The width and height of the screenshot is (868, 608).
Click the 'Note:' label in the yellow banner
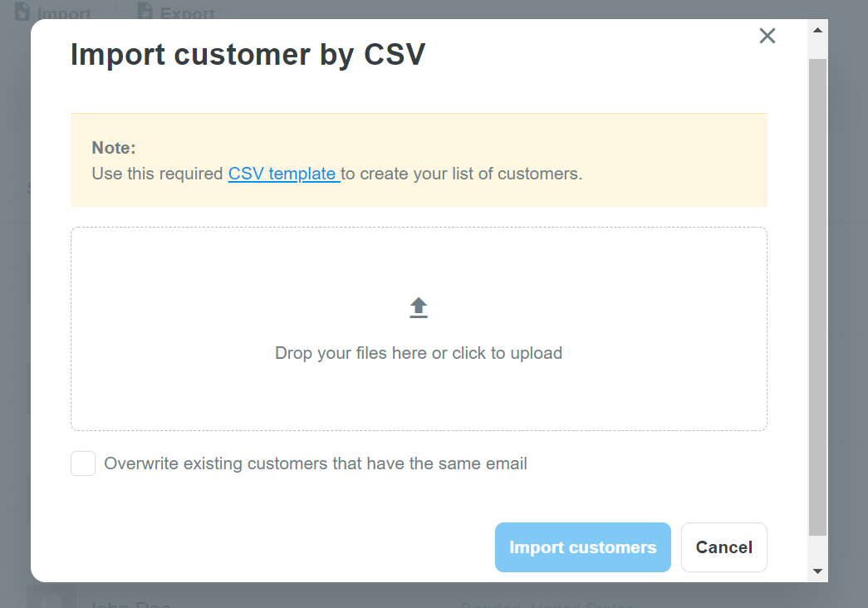coord(114,149)
